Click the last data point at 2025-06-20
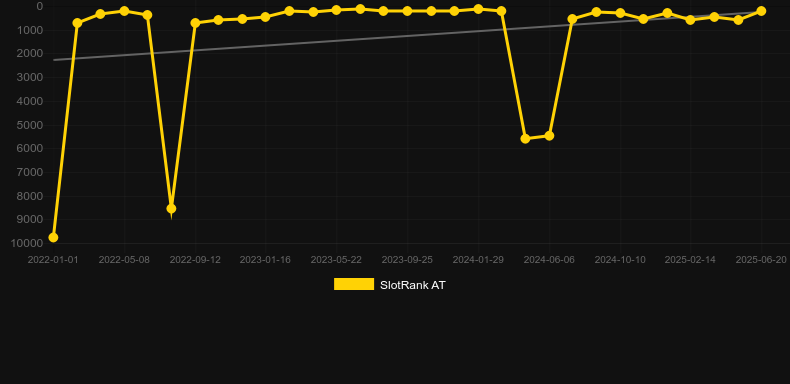 [761, 11]
